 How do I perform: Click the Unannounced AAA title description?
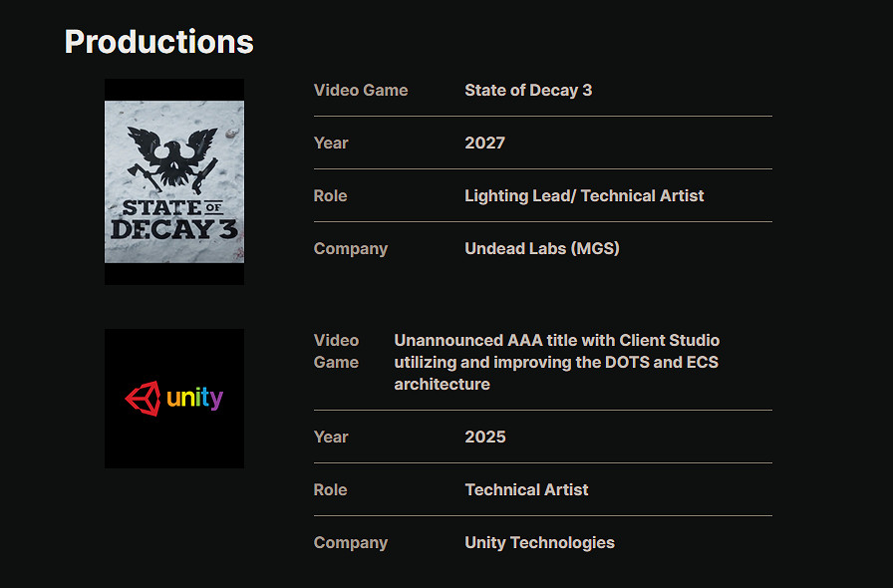tap(556, 362)
